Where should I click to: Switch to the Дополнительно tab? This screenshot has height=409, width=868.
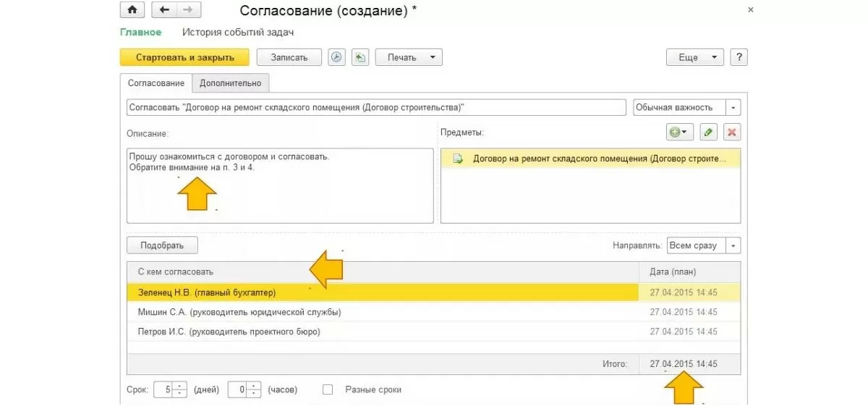click(231, 83)
